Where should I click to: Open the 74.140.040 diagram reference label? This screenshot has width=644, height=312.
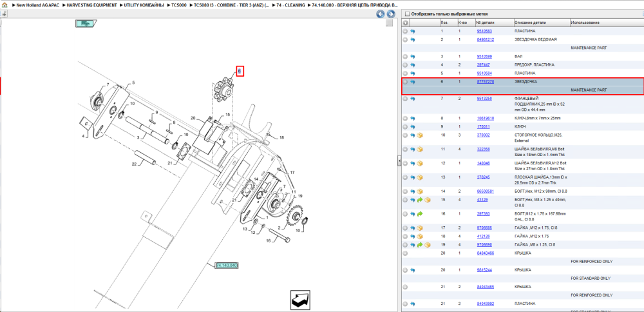(227, 265)
